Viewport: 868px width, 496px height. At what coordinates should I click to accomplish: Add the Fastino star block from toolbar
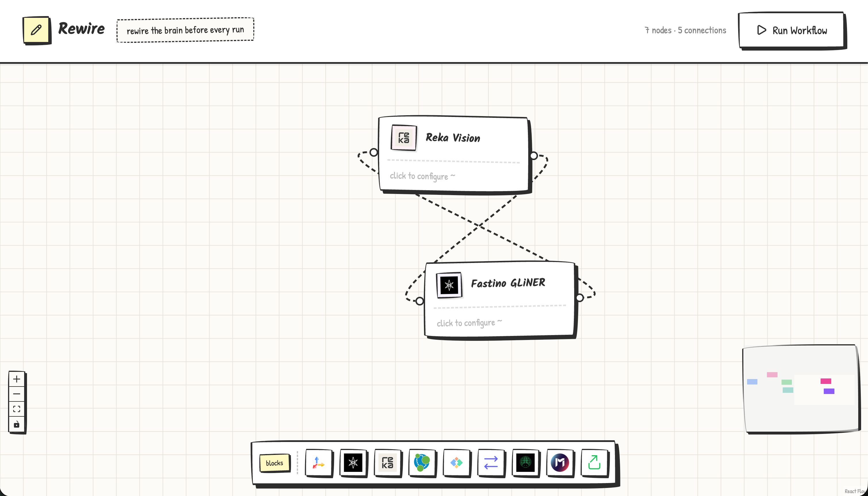pos(353,463)
